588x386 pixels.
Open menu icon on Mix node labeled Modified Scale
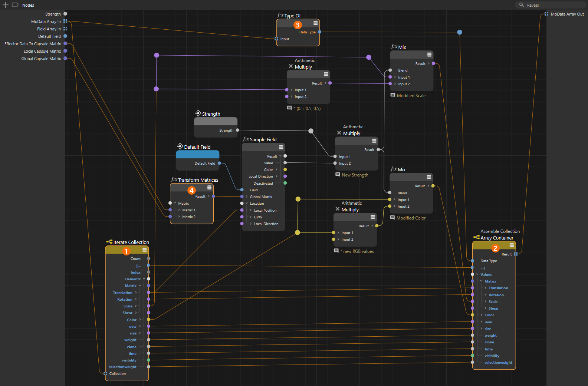pyautogui.click(x=429, y=55)
